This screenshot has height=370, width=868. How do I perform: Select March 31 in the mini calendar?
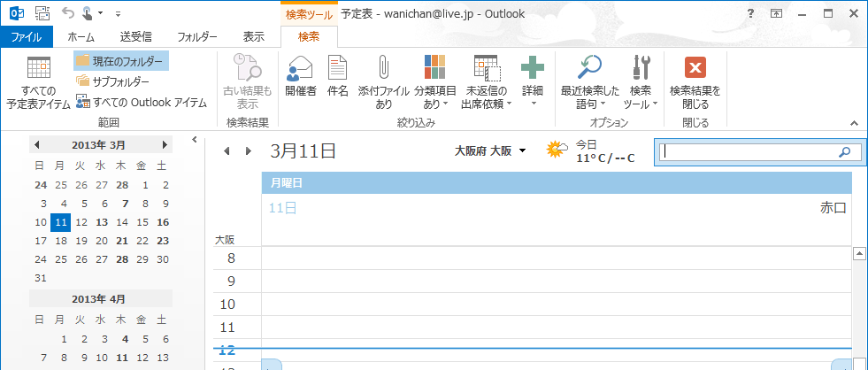coord(41,278)
